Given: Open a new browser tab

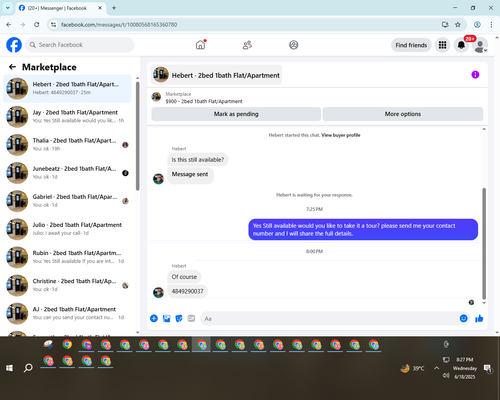Looking at the screenshot, I should (x=114, y=8).
